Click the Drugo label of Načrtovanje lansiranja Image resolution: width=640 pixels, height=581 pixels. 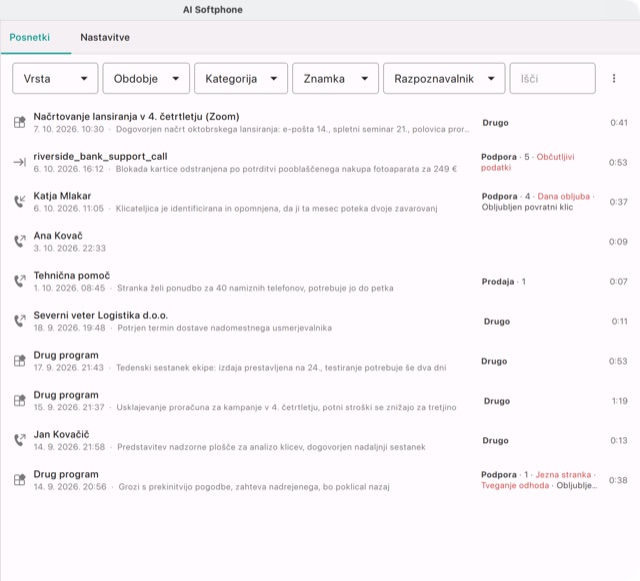[495, 122]
